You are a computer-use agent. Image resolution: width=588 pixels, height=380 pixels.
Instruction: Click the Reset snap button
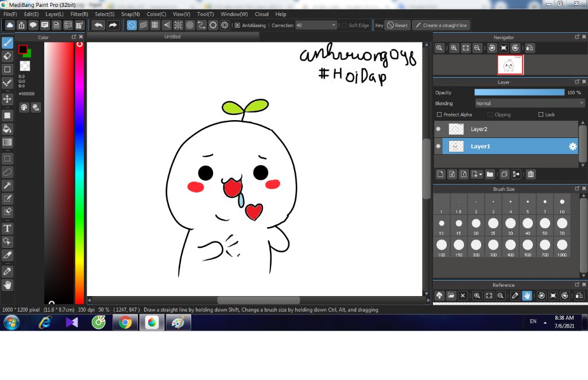tap(397, 25)
